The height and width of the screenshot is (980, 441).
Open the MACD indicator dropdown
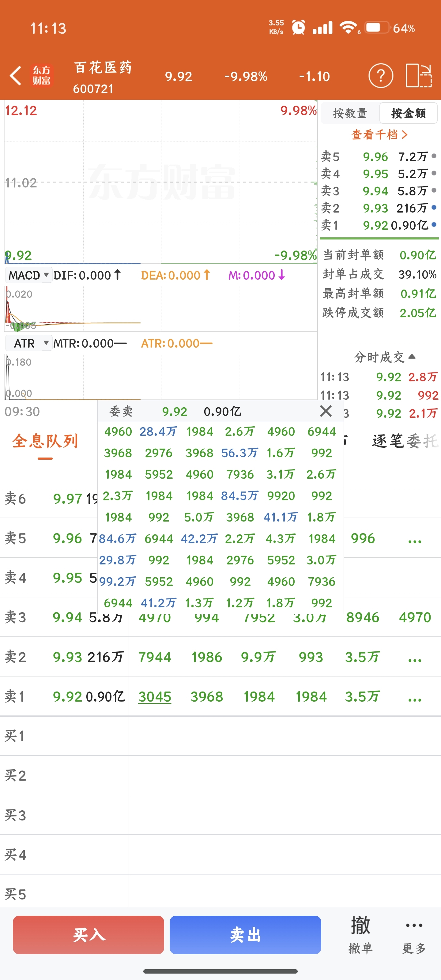coord(28,275)
